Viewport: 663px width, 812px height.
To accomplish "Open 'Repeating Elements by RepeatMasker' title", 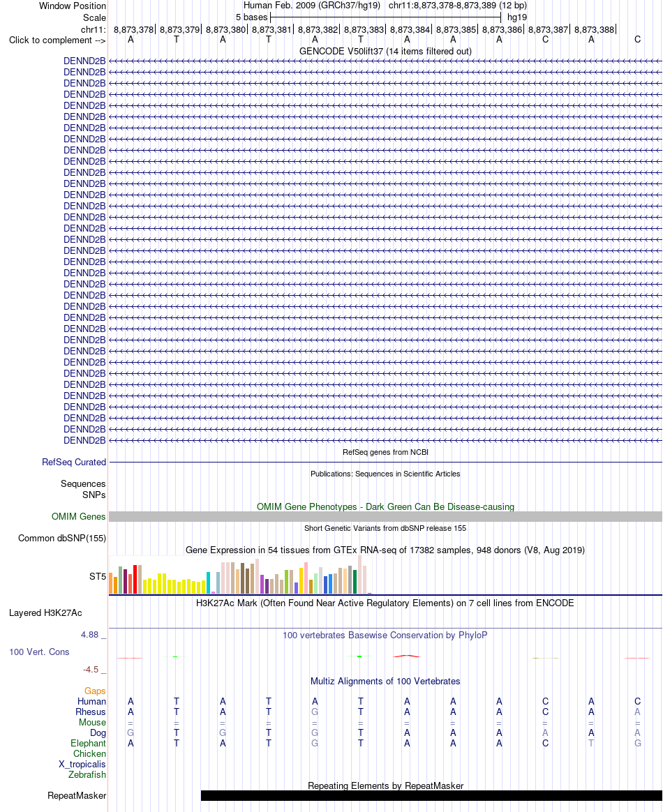I will (385, 785).
